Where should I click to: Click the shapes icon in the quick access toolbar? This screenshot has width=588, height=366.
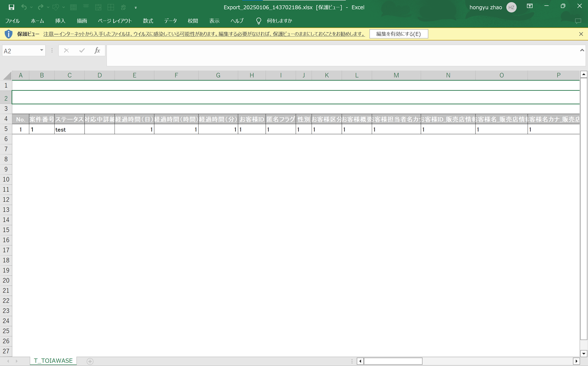[x=56, y=7]
